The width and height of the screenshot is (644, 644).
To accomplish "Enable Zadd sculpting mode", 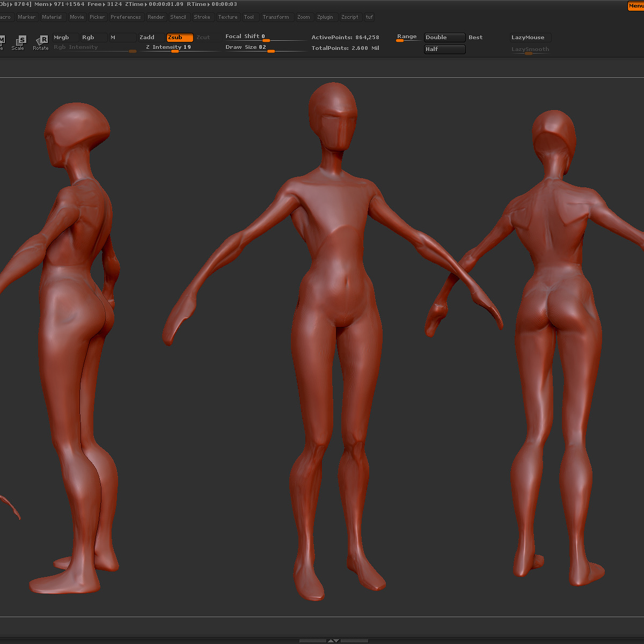I will 147,38.
